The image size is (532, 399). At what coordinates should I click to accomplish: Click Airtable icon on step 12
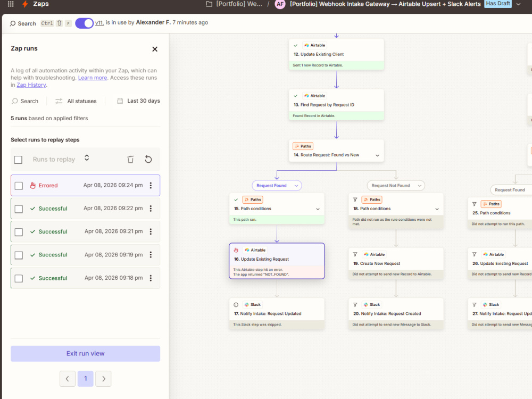(x=306, y=45)
